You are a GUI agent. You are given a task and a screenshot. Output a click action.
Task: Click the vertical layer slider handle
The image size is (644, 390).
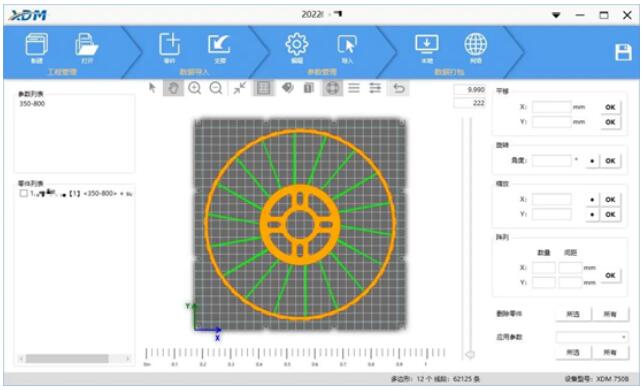[x=470, y=354]
